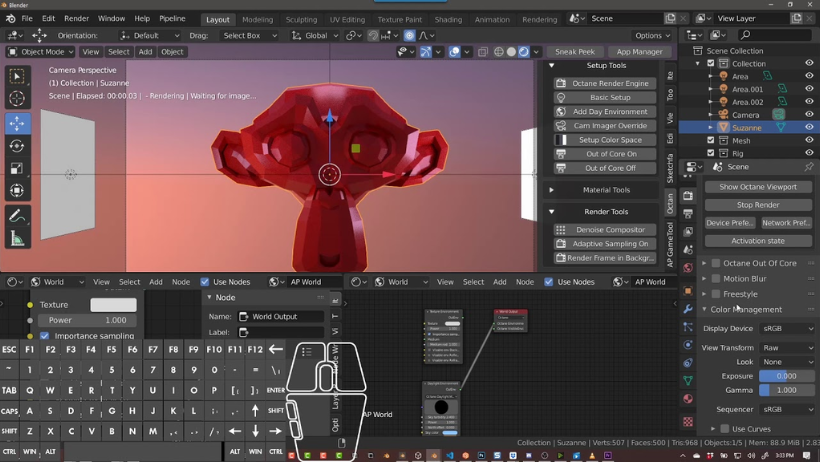
Task: Open the Display Device sRGB dropdown
Action: point(787,329)
